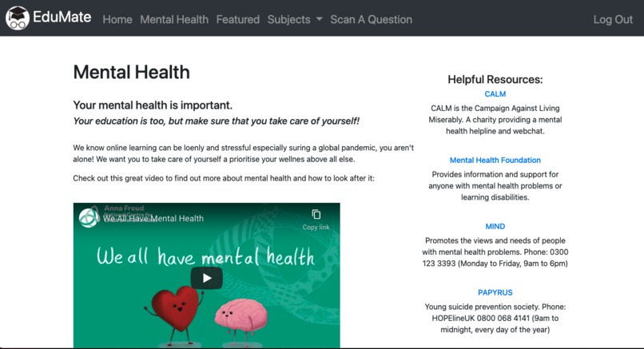
Task: Open the video title We All Have Mental Health
Action: click(153, 219)
